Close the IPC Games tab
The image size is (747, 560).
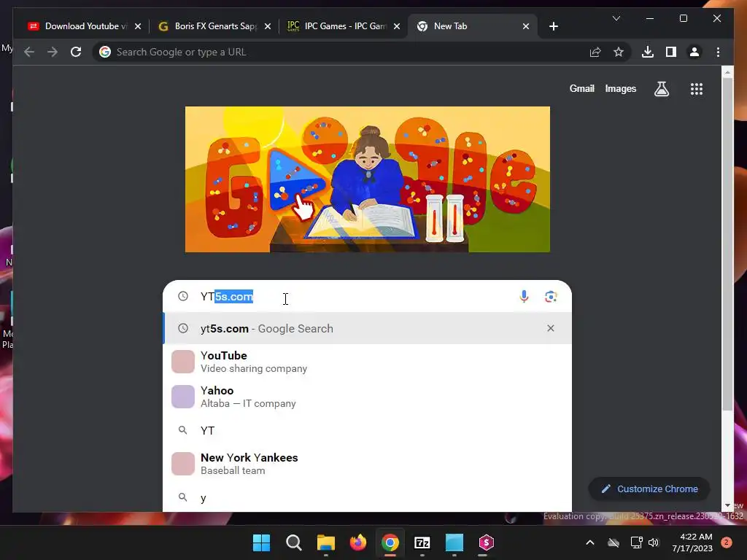tap(397, 26)
